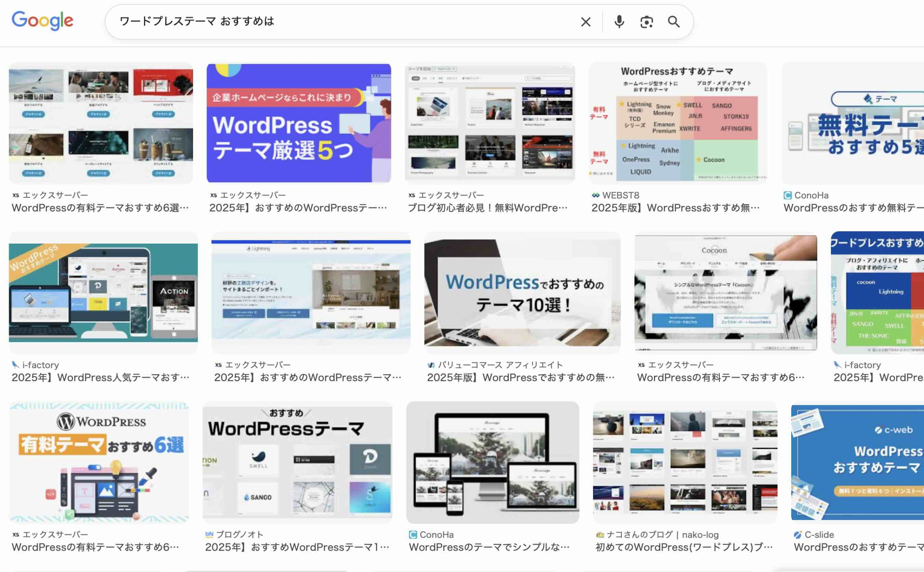The width and height of the screenshot is (924, 572).
Task: Click バリューコマース アフィリエイト source link
Action: 500,365
